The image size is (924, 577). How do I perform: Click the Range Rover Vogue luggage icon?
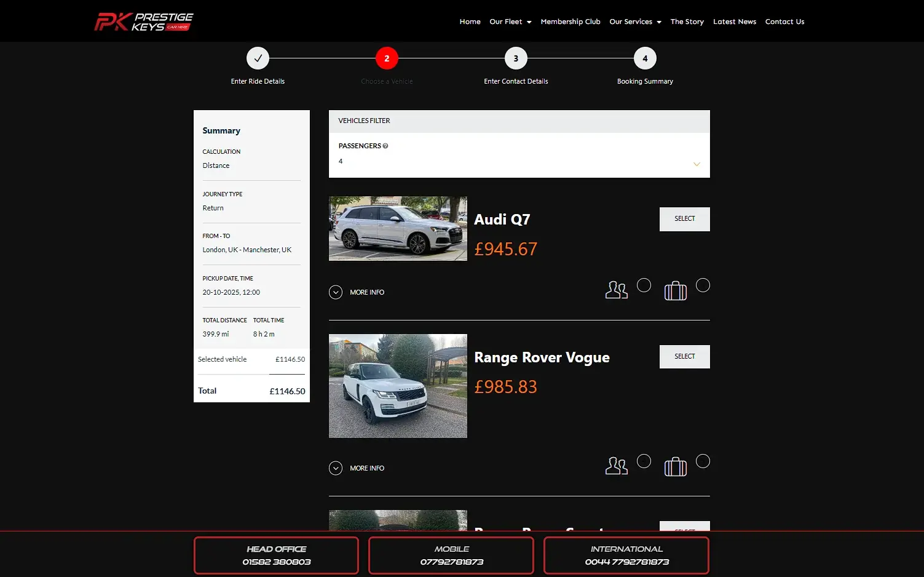[676, 466]
